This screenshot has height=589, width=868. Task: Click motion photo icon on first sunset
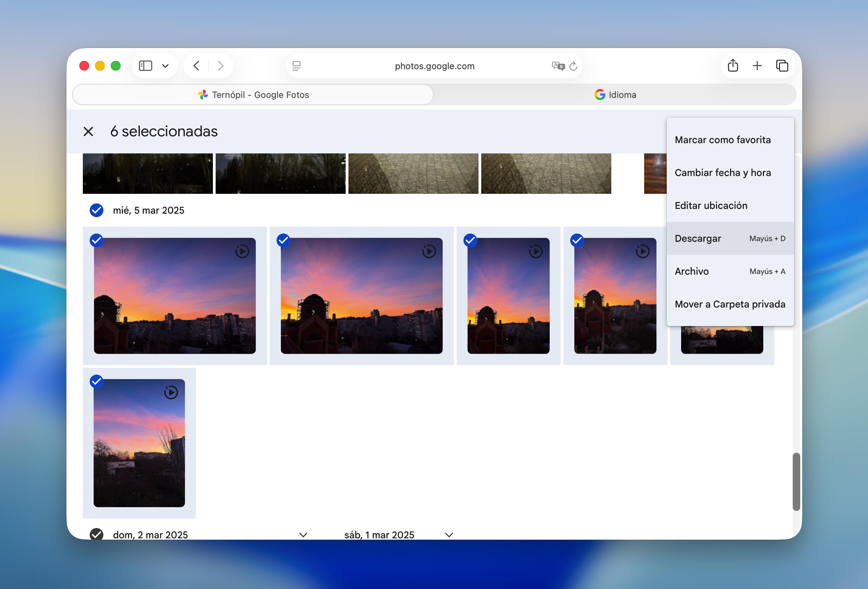tap(242, 251)
